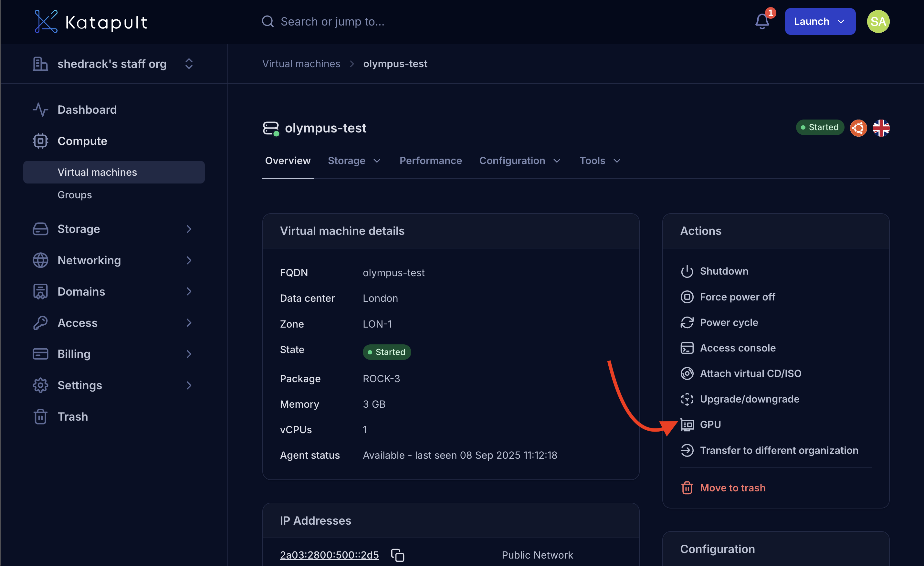
Task: Expand the Domains sidebar section chevron
Action: pos(189,291)
